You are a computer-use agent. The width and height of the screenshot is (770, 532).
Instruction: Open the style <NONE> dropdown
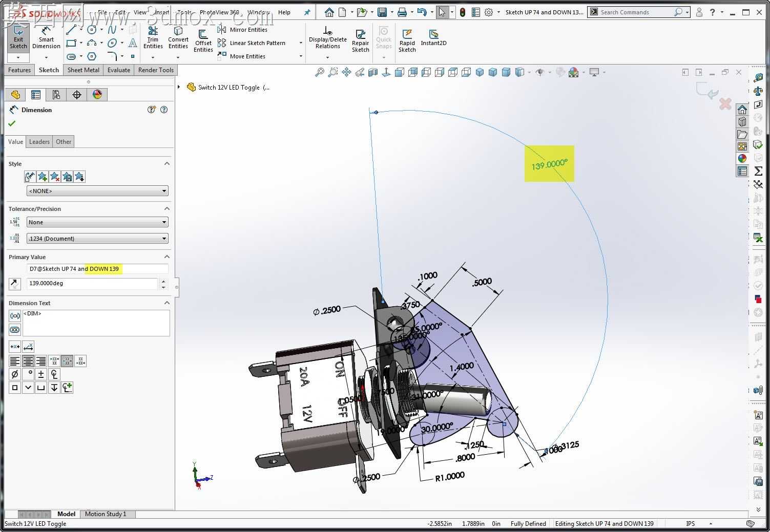[x=97, y=191]
